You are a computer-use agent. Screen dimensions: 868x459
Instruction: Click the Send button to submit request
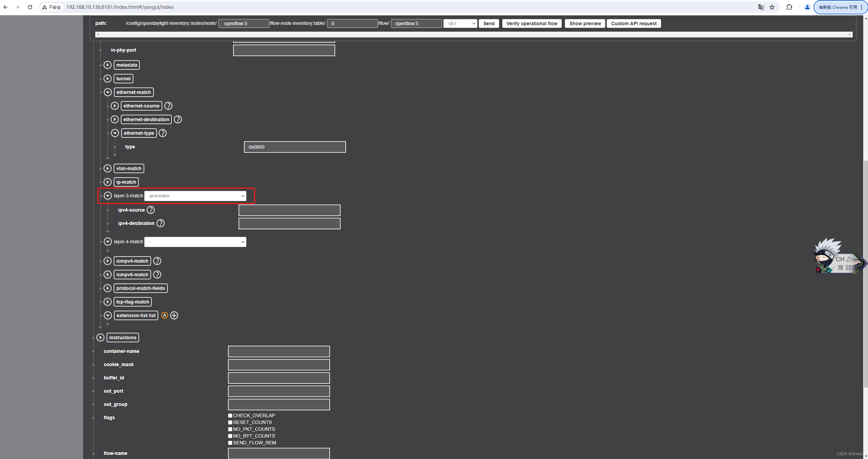point(489,23)
